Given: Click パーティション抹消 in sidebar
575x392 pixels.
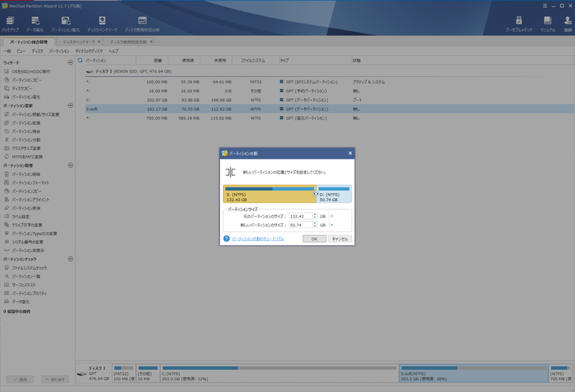Looking at the screenshot, I should 26,207.
